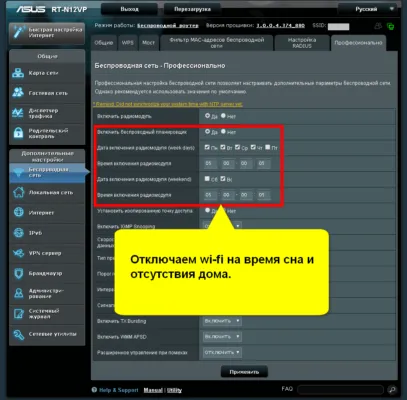Switch to the WPS tab

point(128,43)
